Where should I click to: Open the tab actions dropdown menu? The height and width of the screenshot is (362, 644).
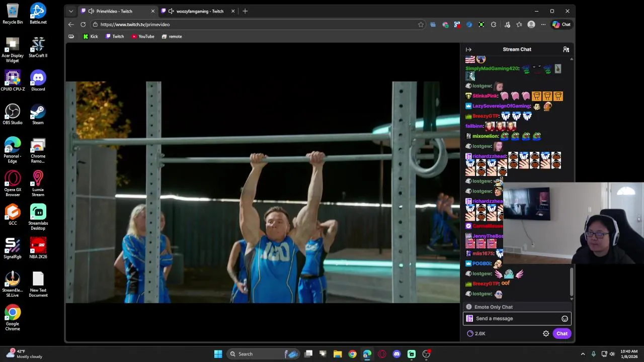(71, 11)
